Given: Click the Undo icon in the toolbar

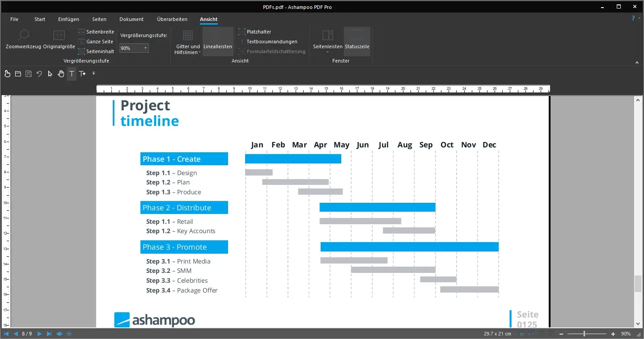Looking at the screenshot, I should pos(39,74).
